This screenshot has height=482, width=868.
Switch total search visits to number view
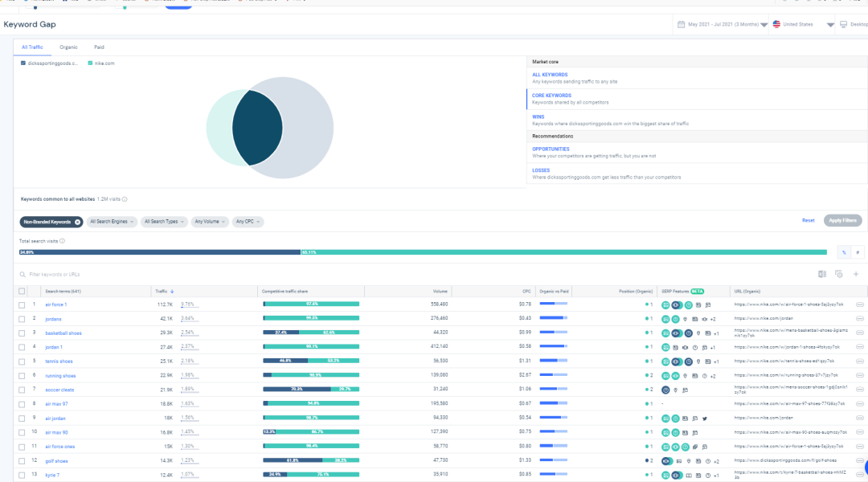[x=858, y=252]
